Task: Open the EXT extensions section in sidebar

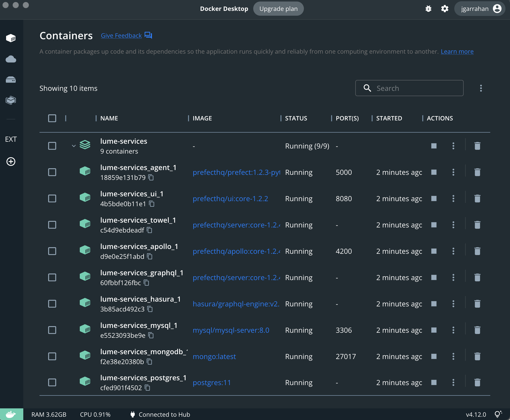Action: tap(11, 139)
